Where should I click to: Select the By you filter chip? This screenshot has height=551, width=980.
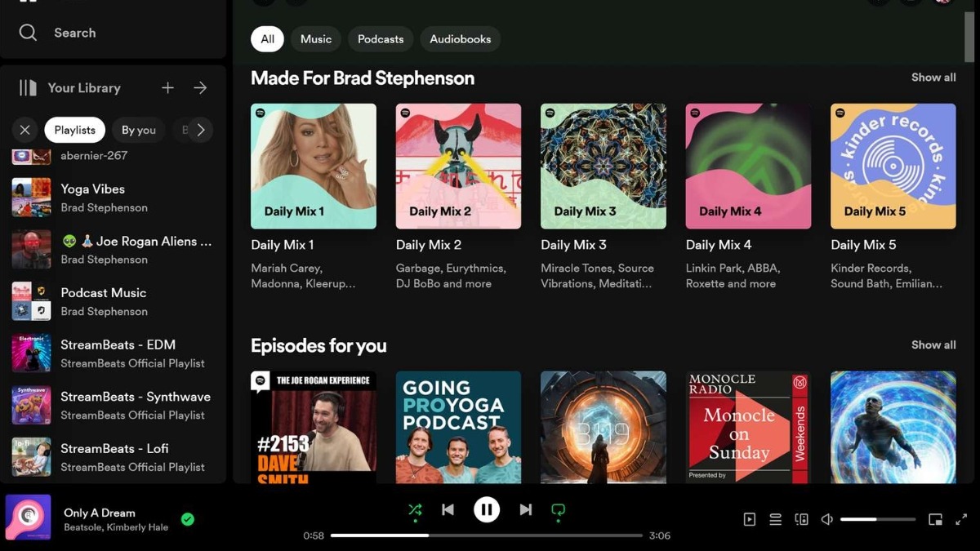coord(139,130)
